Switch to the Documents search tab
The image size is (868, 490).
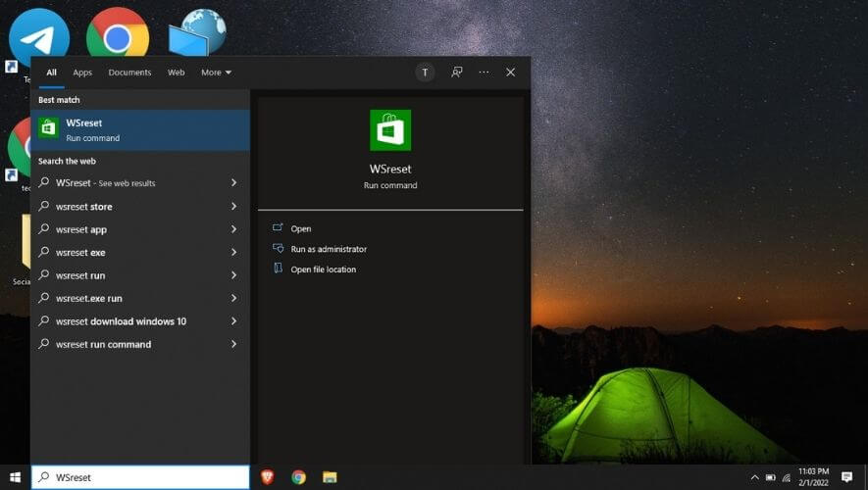tap(129, 73)
